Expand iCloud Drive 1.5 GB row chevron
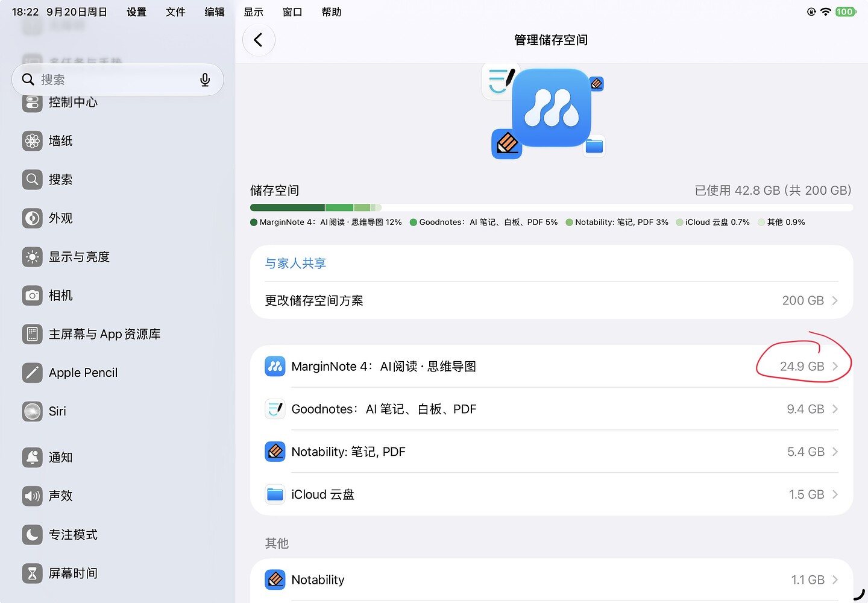Screen dimensions: 868x603 [x=835, y=494]
